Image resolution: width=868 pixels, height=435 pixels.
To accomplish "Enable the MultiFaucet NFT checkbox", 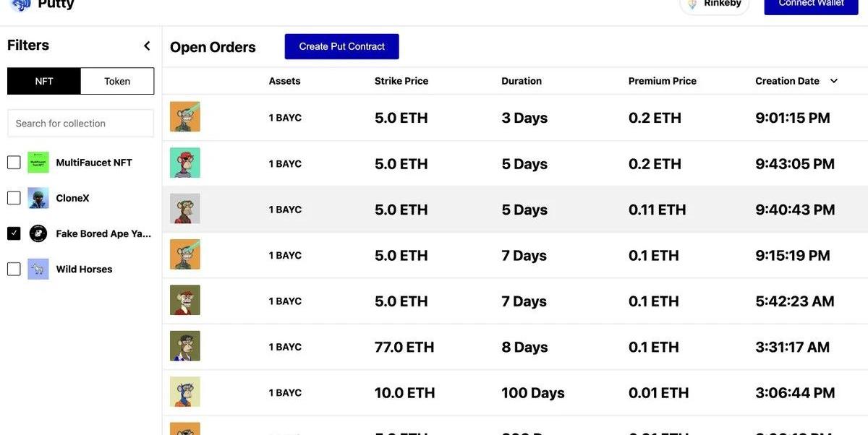I will pos(14,163).
